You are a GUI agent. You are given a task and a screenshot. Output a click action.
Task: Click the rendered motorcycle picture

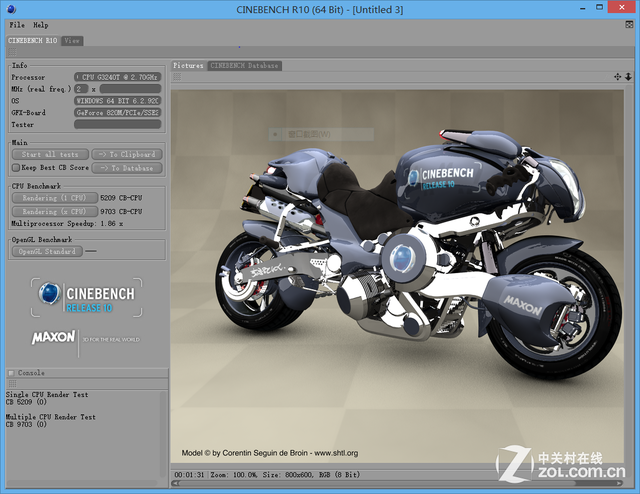(397, 276)
